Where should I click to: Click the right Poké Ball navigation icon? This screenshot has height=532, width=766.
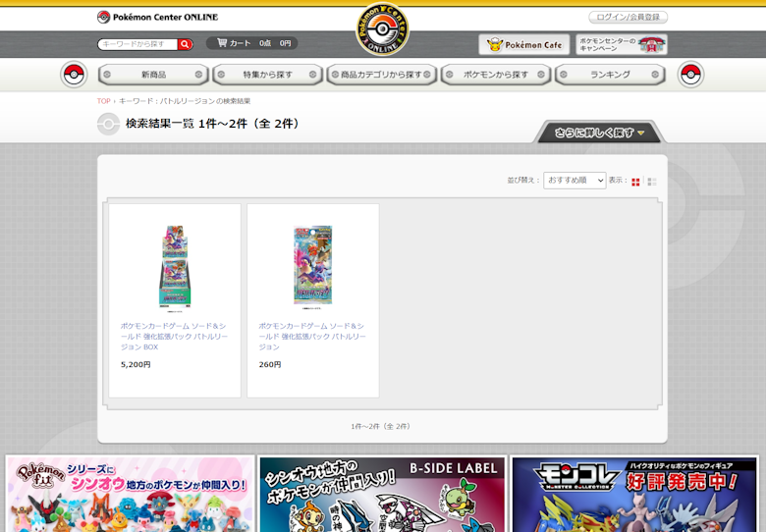690,75
